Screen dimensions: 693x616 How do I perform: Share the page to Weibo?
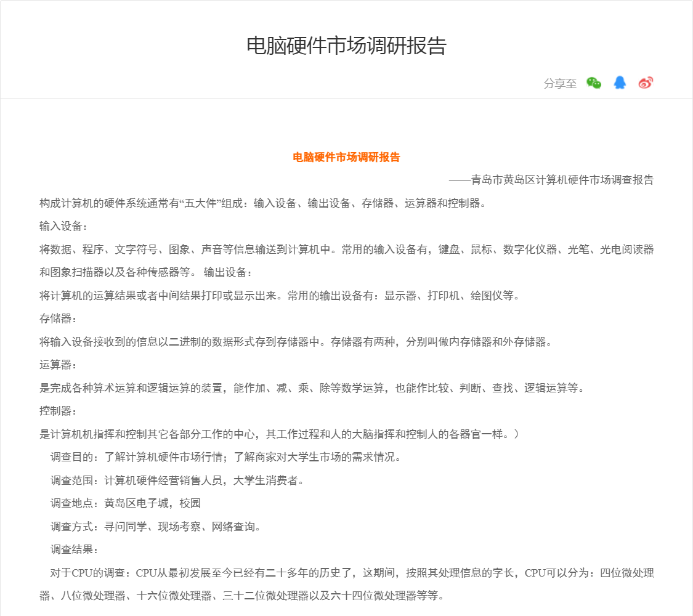tap(646, 83)
